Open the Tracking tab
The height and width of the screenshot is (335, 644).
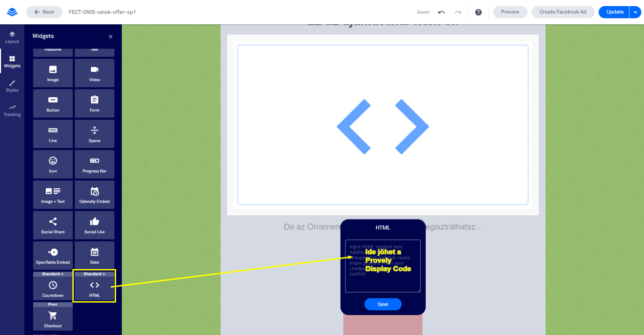(x=12, y=110)
